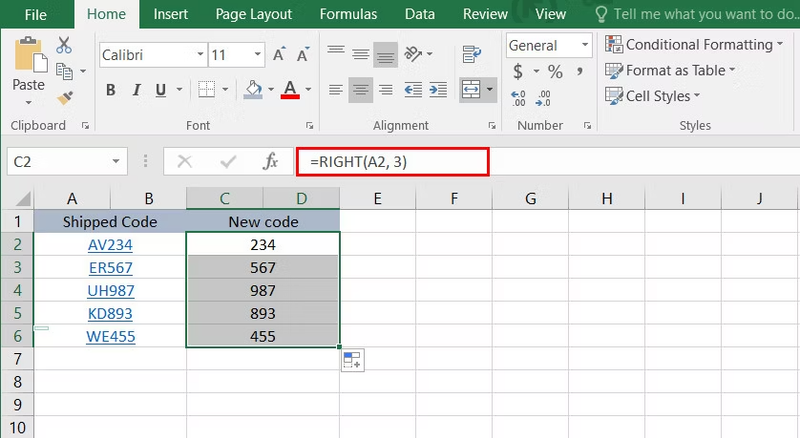Decrease font size with the smaller A
The width and height of the screenshot is (800, 438).
tap(303, 55)
